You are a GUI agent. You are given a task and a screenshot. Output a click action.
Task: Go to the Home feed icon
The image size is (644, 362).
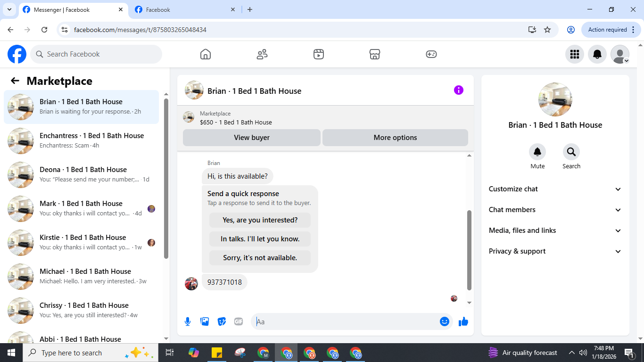(206, 54)
